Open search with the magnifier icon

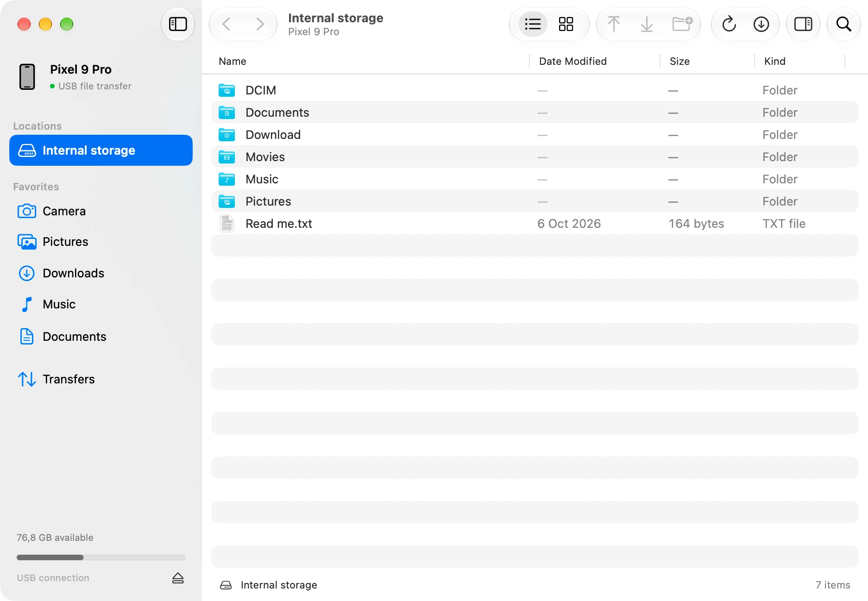(x=843, y=24)
